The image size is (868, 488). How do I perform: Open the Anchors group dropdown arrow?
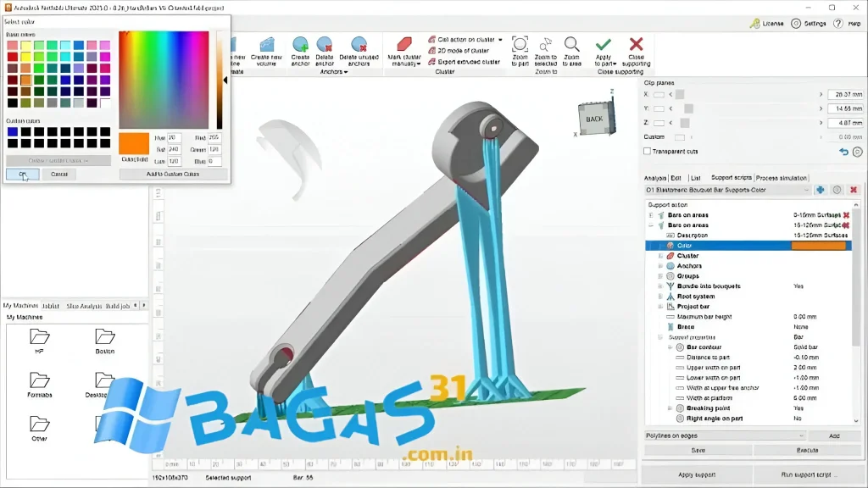coord(346,72)
